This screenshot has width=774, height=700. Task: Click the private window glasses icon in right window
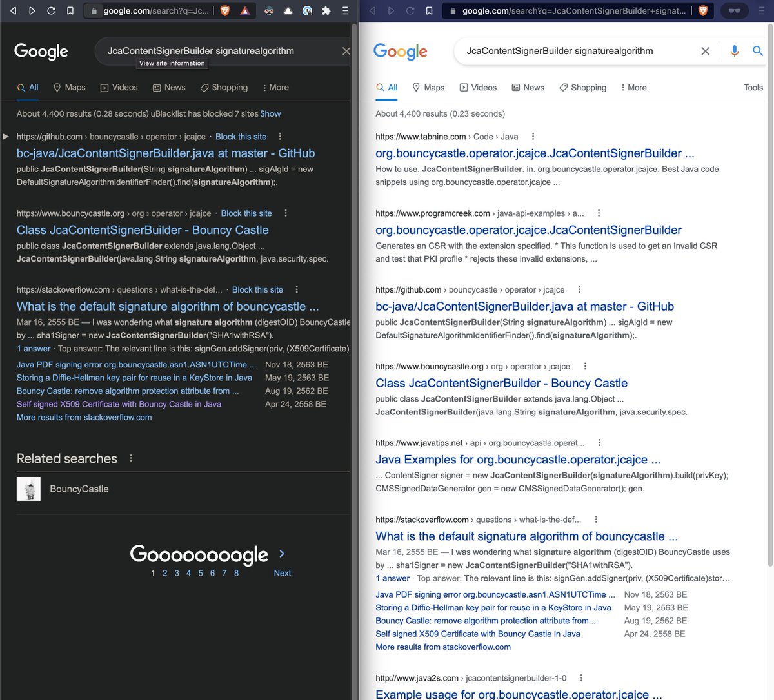click(734, 10)
